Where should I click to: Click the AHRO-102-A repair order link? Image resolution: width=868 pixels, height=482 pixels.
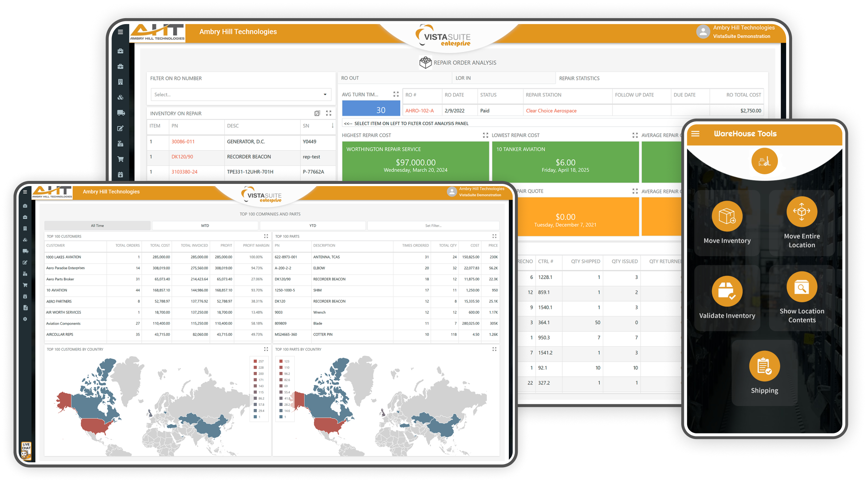tap(420, 110)
